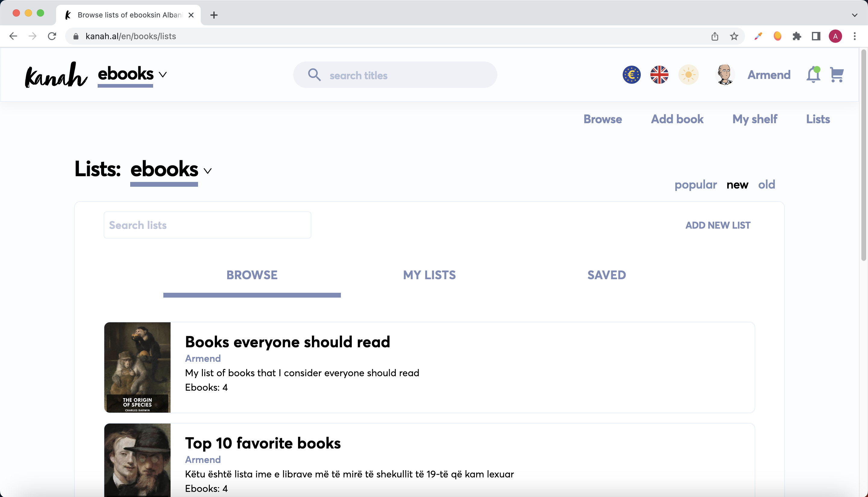Click the magnifier icon in search titles
Image resolution: width=868 pixels, height=497 pixels.
coord(314,75)
